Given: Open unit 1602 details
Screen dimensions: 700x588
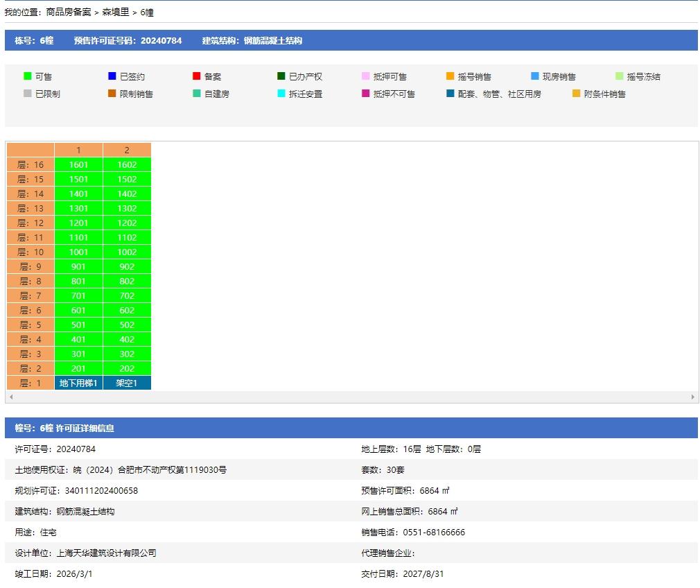Looking at the screenshot, I should [x=128, y=165].
